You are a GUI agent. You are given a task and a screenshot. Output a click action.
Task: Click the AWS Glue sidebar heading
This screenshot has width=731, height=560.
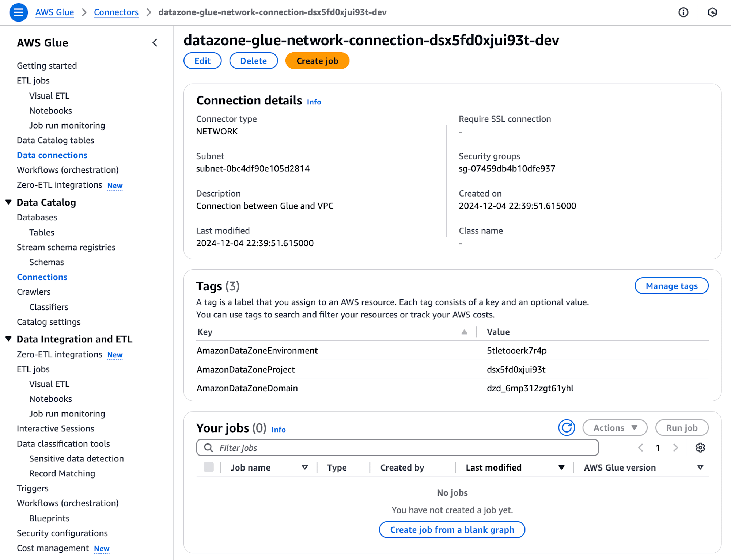(42, 43)
